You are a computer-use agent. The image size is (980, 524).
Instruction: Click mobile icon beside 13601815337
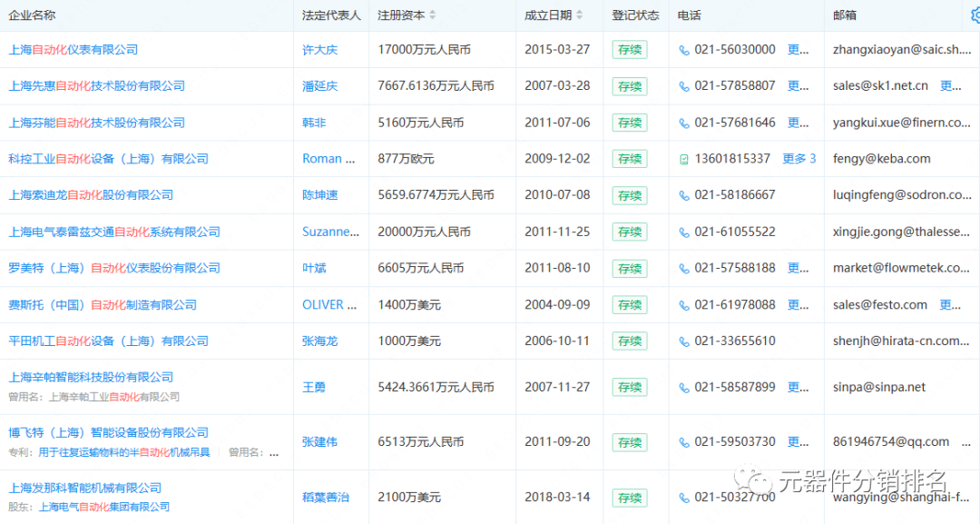[684, 160]
